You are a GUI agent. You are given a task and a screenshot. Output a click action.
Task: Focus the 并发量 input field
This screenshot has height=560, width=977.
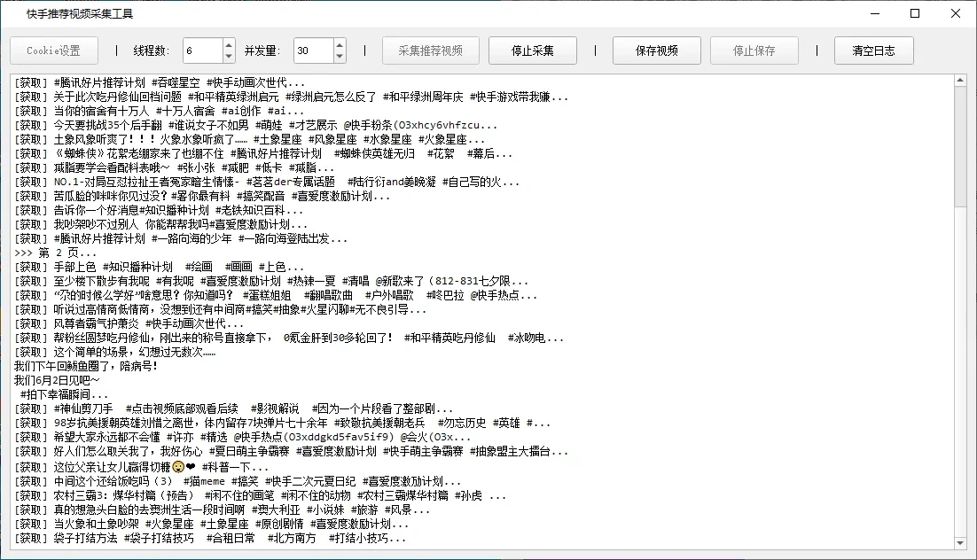coord(314,51)
